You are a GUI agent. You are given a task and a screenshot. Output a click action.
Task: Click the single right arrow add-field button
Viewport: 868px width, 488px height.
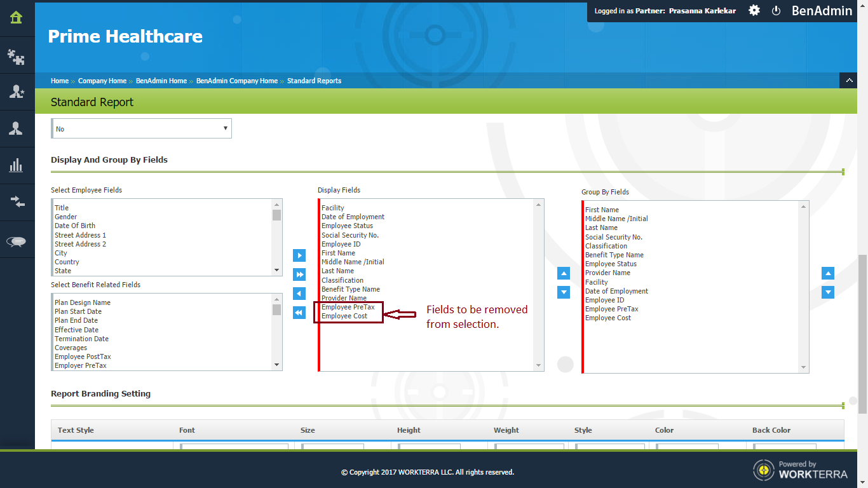299,255
